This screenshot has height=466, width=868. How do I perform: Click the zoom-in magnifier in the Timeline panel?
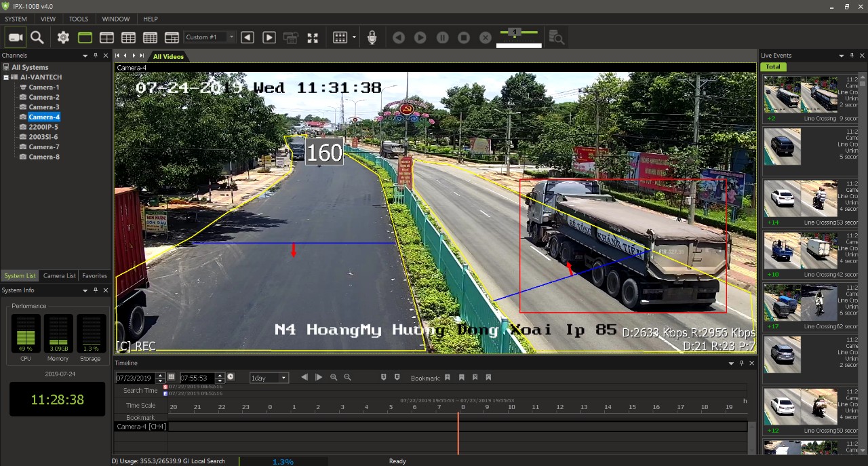click(x=333, y=377)
